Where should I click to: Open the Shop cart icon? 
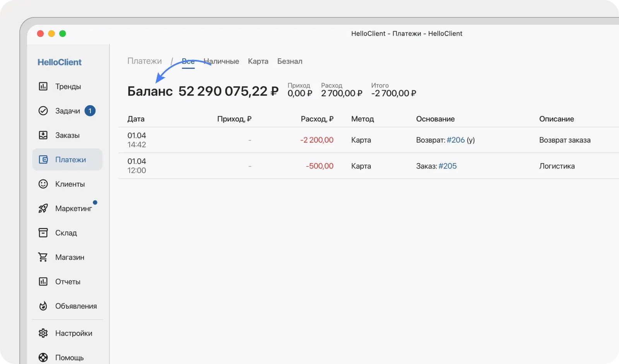[x=43, y=257]
